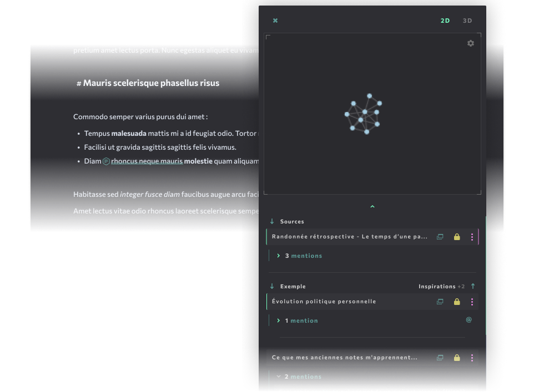This screenshot has width=534, height=392.
Task: Click the @ mention icon
Action: pyautogui.click(x=468, y=320)
